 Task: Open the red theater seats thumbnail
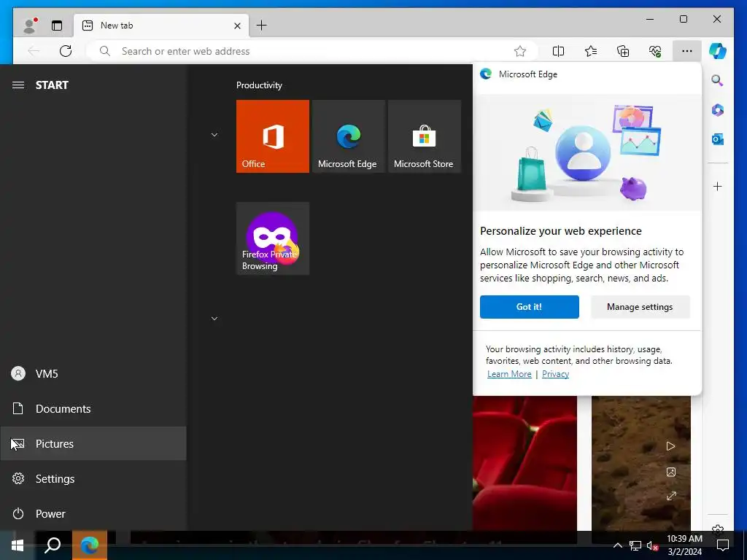point(525,463)
